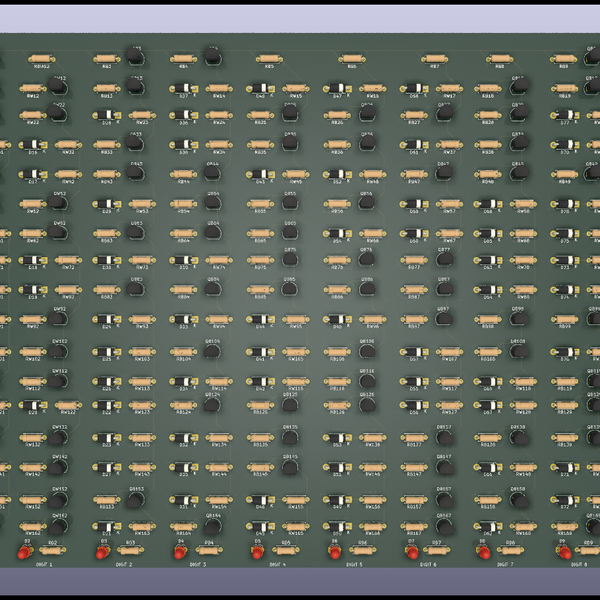
Task: Select resistor RW12 beside transistor QW12
Action: point(33,89)
